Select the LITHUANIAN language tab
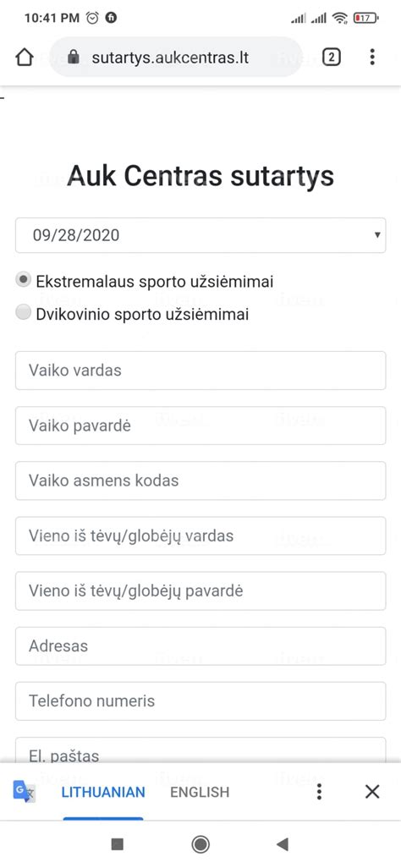 [x=103, y=792]
